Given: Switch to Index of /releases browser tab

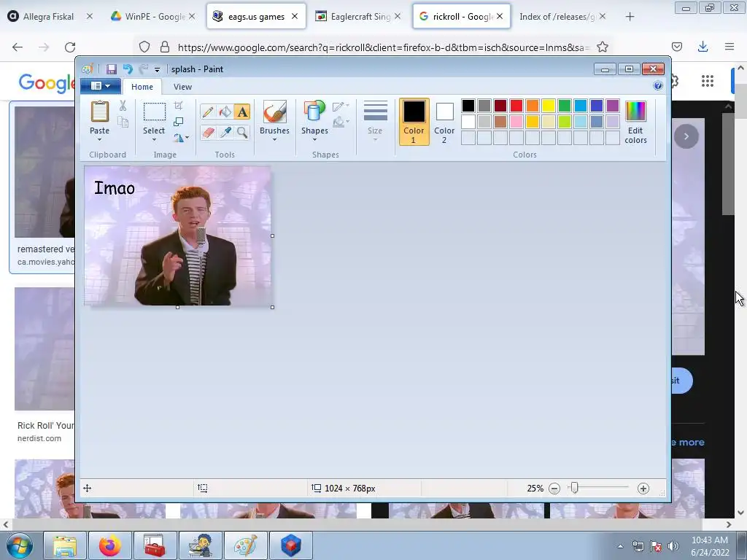Looking at the screenshot, I should pos(557,17).
